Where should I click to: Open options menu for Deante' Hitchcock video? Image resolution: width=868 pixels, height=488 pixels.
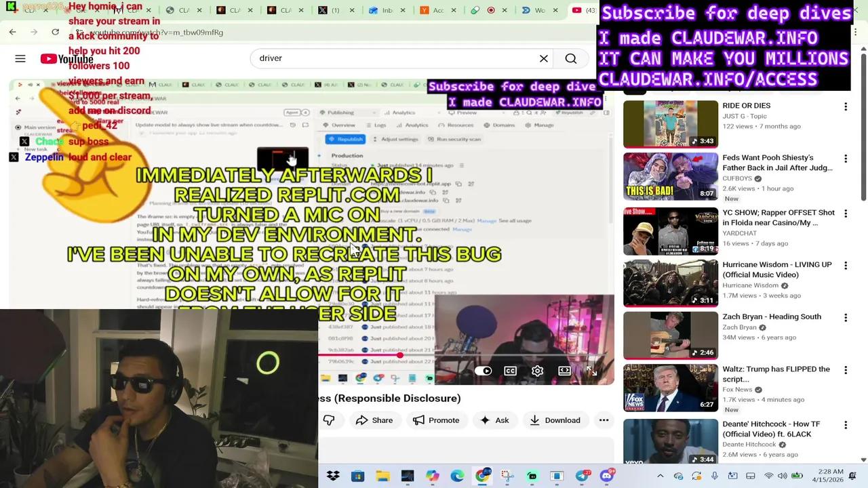point(846,425)
